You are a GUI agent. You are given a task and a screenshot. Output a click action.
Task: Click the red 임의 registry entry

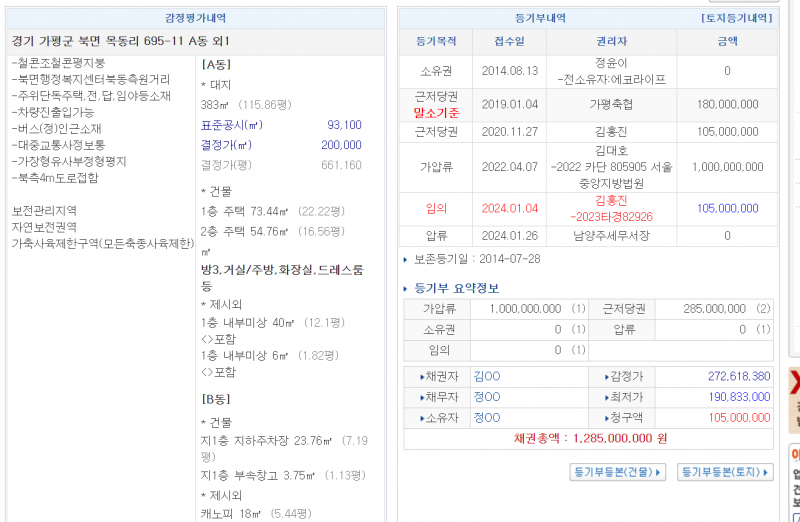[x=436, y=208]
